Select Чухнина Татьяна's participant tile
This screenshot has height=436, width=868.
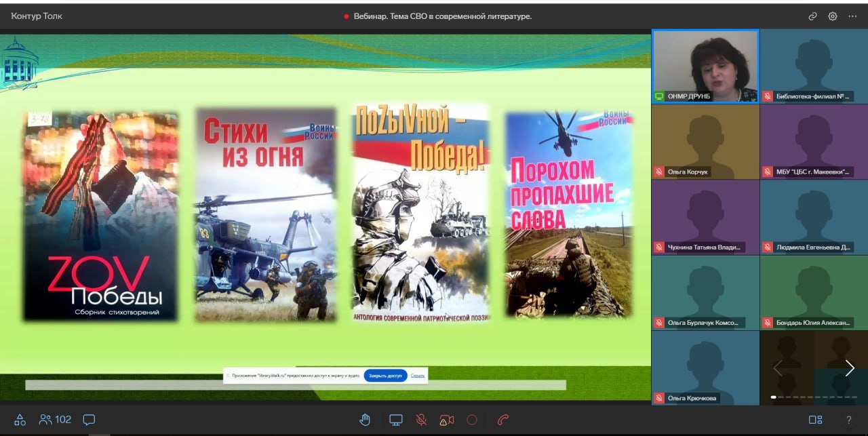coord(705,217)
